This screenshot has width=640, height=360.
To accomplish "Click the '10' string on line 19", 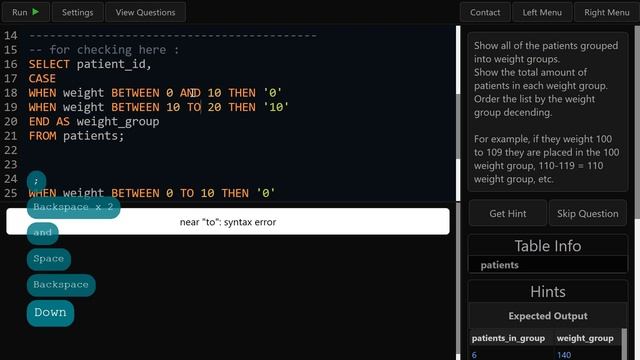I will (276, 107).
